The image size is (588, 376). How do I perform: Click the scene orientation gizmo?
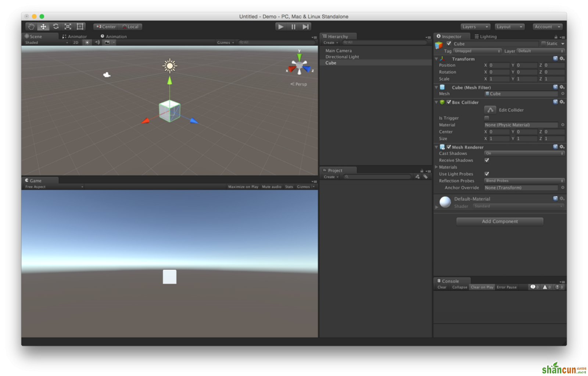pos(300,66)
